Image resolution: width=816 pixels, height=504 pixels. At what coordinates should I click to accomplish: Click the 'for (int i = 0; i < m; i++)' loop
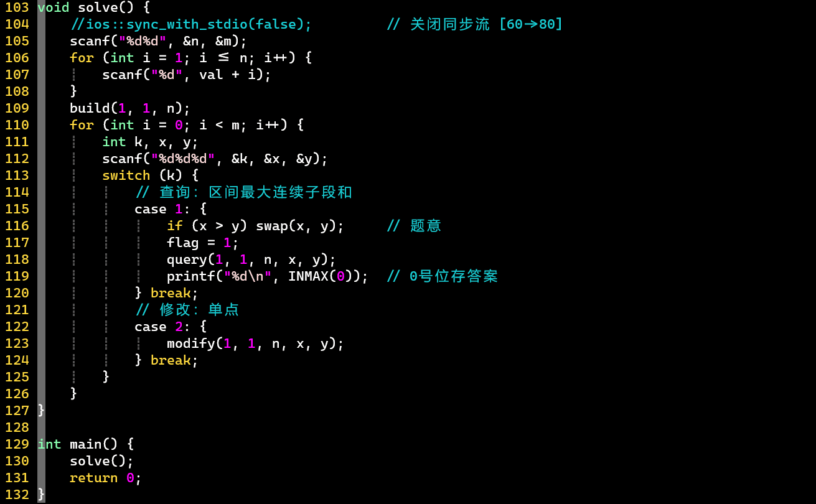click(x=179, y=125)
